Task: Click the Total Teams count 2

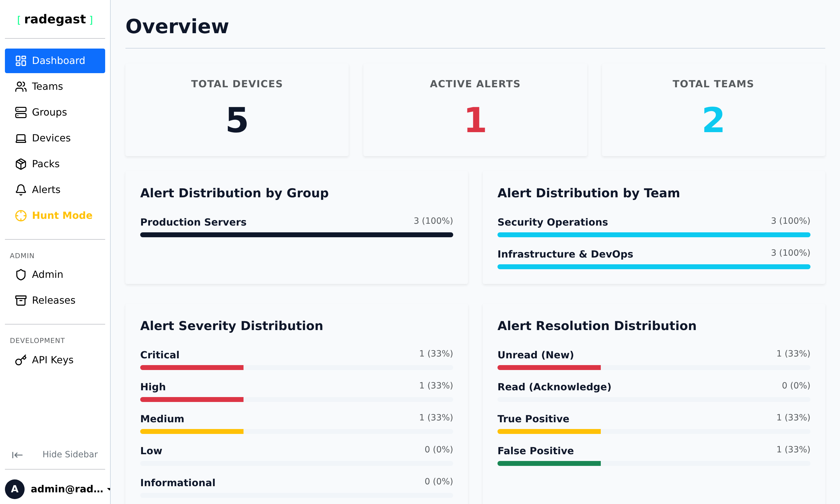Action: coord(713,120)
